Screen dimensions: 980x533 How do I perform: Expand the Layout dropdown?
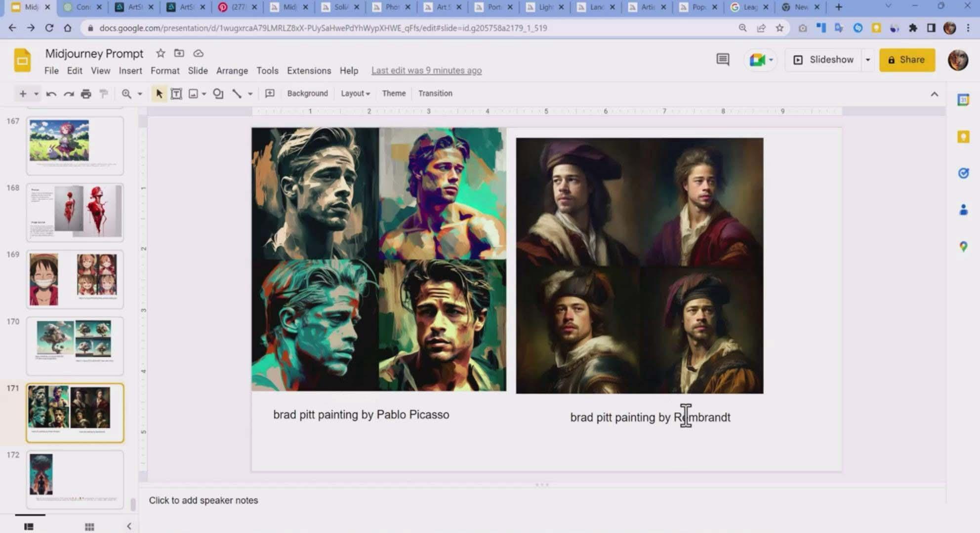[355, 93]
